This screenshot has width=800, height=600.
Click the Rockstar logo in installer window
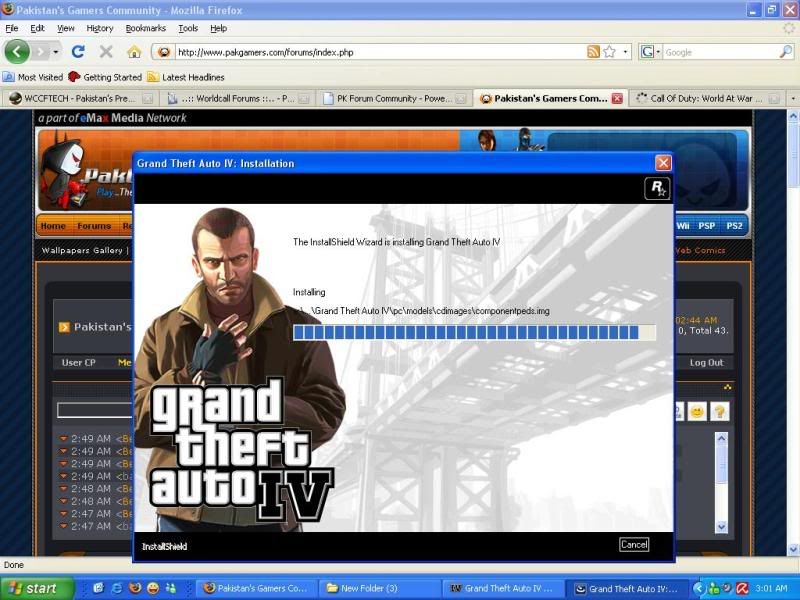[657, 189]
